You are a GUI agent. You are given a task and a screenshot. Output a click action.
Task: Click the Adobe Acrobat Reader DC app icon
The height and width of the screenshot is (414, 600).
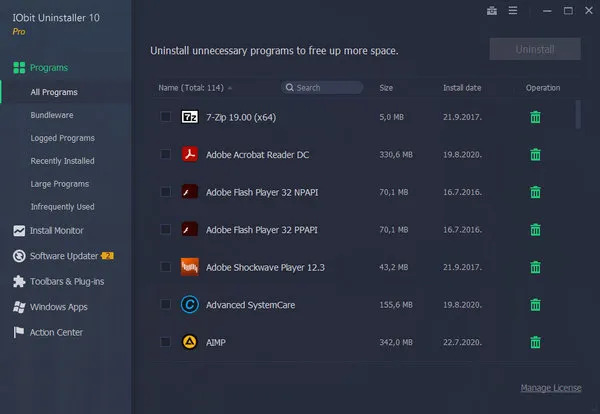pyautogui.click(x=189, y=154)
